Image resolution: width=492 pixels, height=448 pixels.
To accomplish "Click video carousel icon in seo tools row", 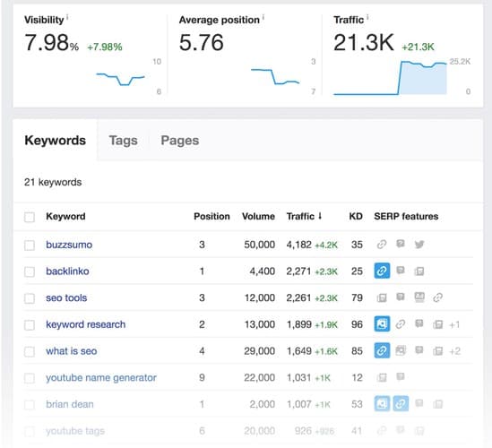I will pos(419,297).
